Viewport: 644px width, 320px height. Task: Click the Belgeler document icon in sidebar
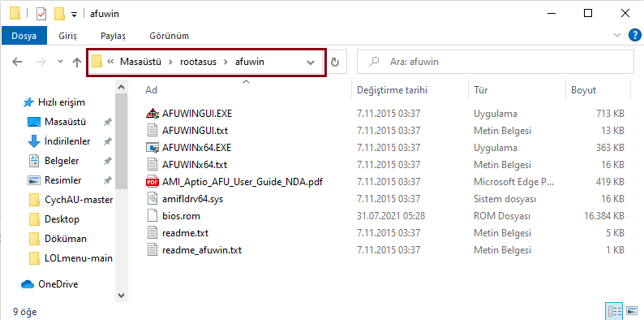click(34, 161)
